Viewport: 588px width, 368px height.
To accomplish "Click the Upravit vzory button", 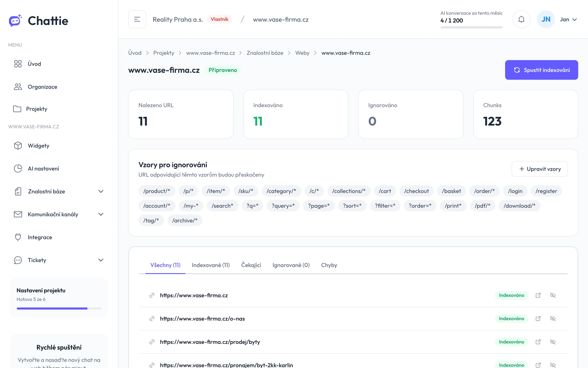I will click(x=540, y=169).
